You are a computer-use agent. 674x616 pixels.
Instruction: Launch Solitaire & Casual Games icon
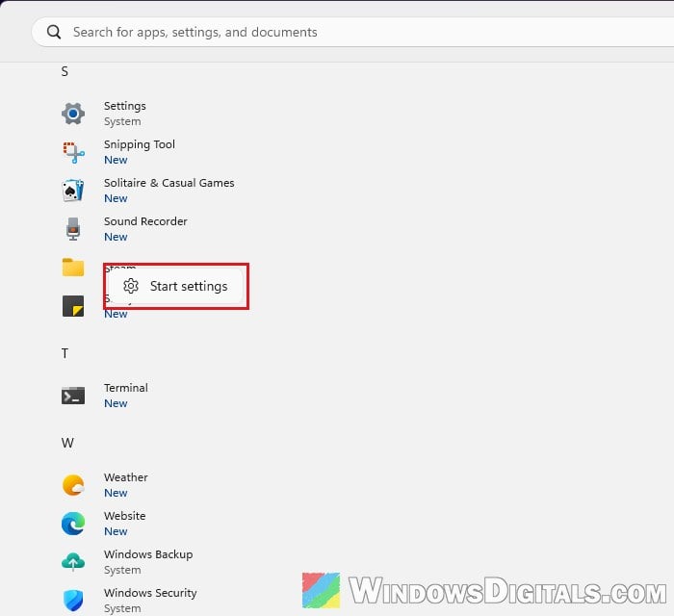point(73,191)
